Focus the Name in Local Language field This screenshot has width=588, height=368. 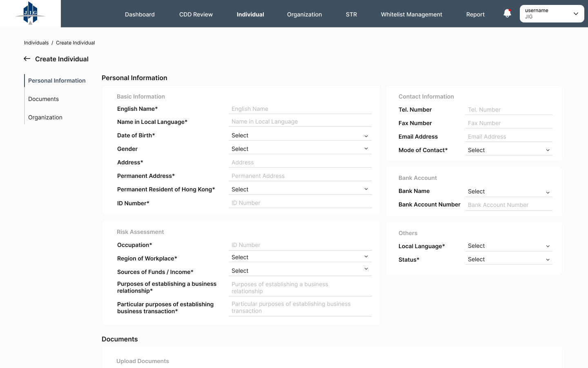[x=300, y=121]
